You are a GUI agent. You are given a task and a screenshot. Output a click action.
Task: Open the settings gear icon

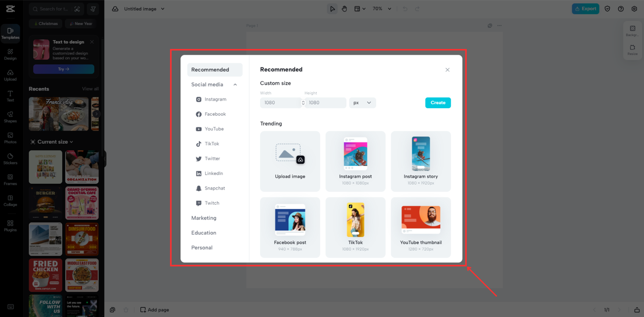634,9
